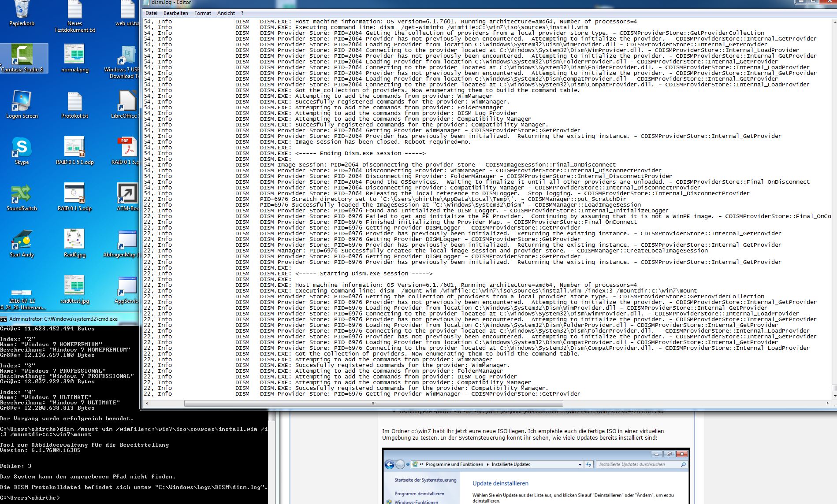Viewport: 837px width, 504px height.
Task: Click the 'Failed to get and initialize the PE Provider' line
Action: (545, 216)
